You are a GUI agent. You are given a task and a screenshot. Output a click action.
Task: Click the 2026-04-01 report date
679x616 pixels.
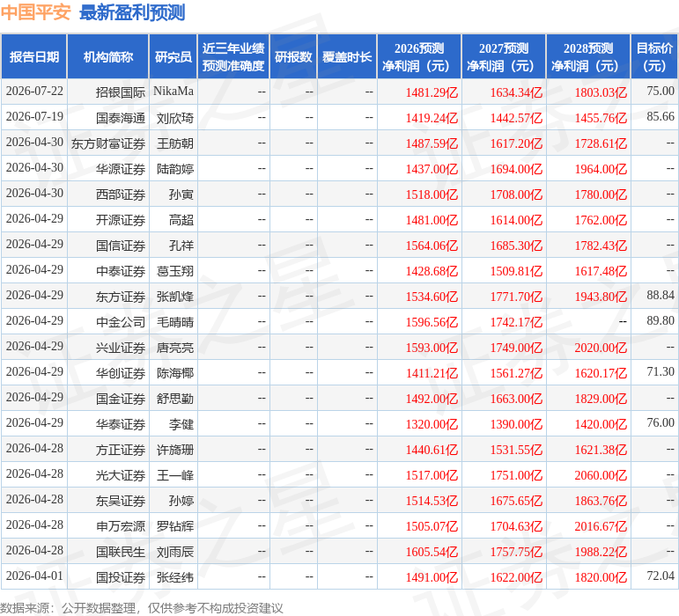pyautogui.click(x=34, y=576)
